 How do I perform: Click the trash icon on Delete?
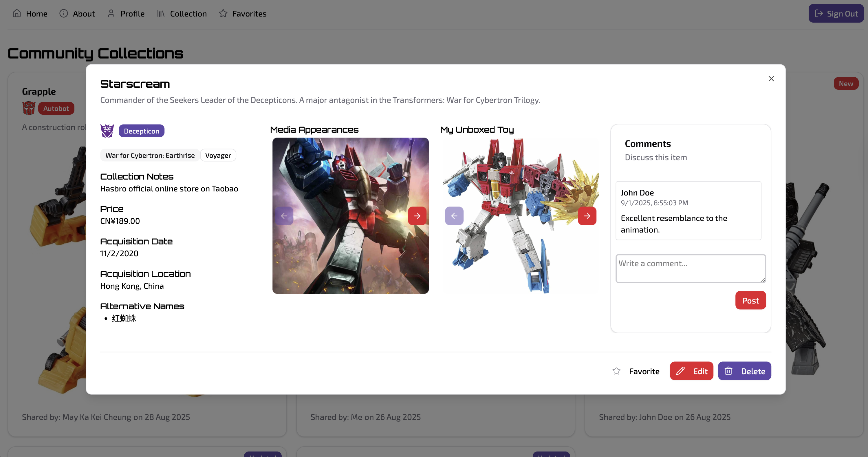[x=728, y=371]
